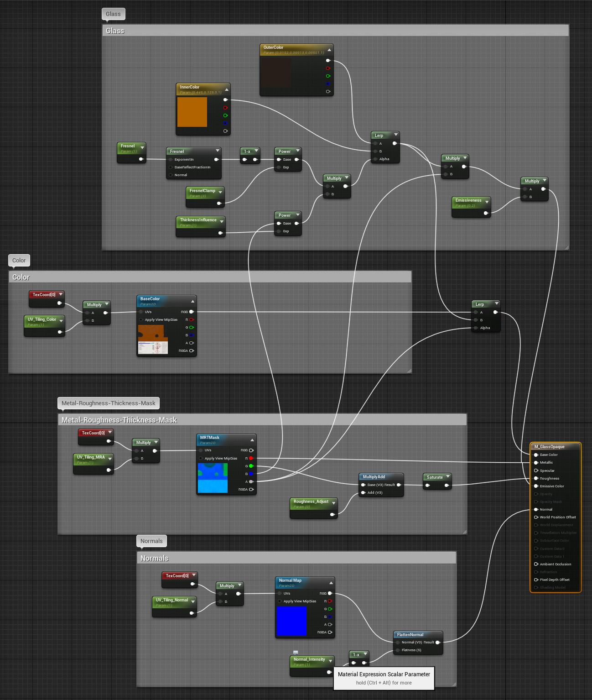Image resolution: width=592 pixels, height=700 pixels.
Task: Expand the Emissiveness parameter node arrow
Action: click(487, 202)
